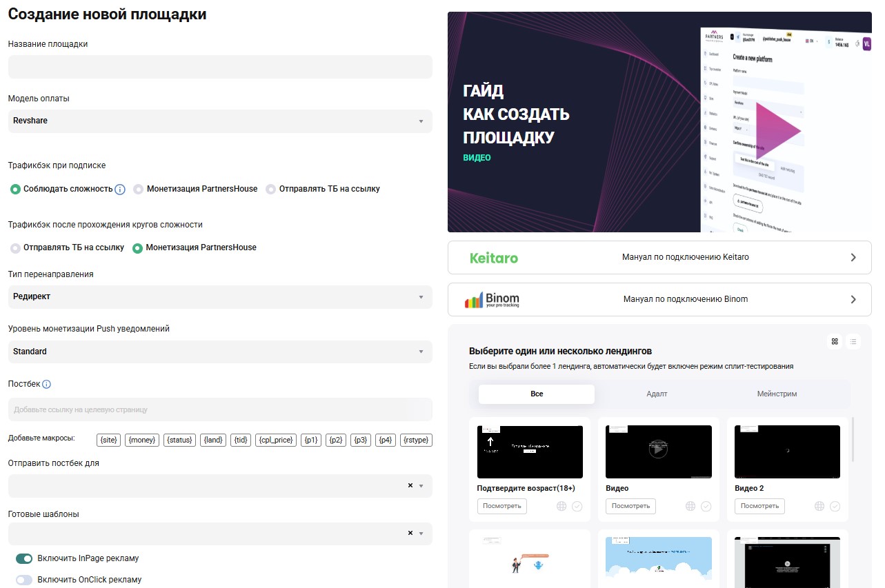
Task: Click Подтвердите возраст(18+) landing thumbnail
Action: [530, 452]
